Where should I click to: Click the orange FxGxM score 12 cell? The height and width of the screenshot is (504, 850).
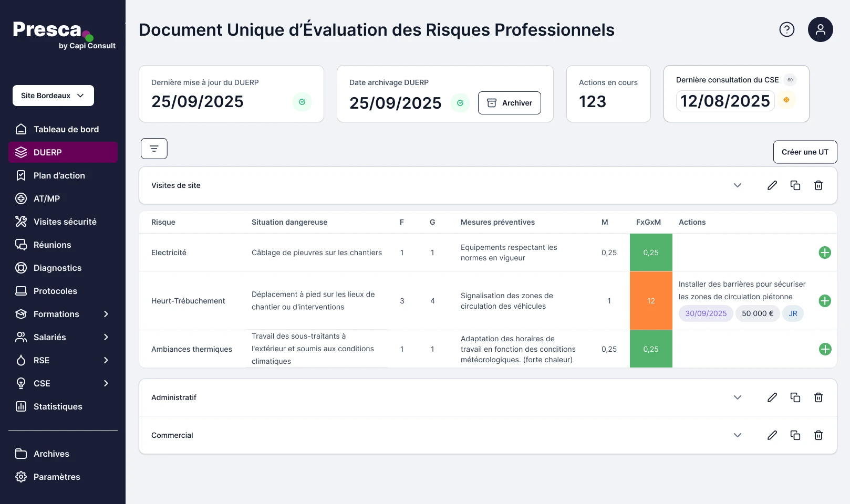tap(651, 301)
